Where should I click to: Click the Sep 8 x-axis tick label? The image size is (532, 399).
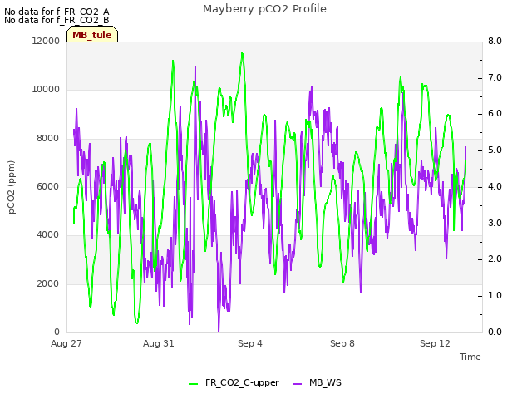click(x=342, y=343)
